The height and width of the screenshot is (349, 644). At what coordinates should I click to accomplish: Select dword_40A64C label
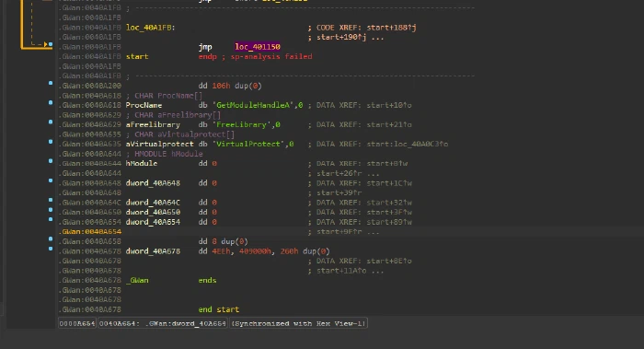[x=153, y=203]
